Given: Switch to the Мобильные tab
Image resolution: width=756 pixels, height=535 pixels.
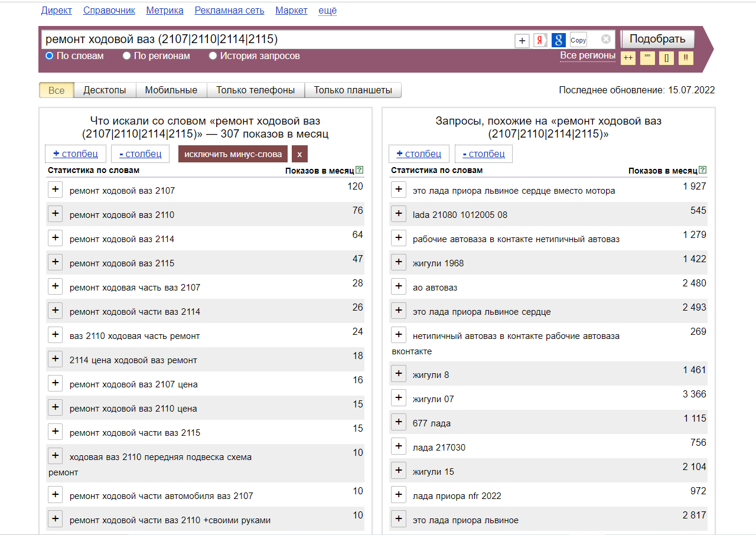Looking at the screenshot, I should tap(171, 90).
